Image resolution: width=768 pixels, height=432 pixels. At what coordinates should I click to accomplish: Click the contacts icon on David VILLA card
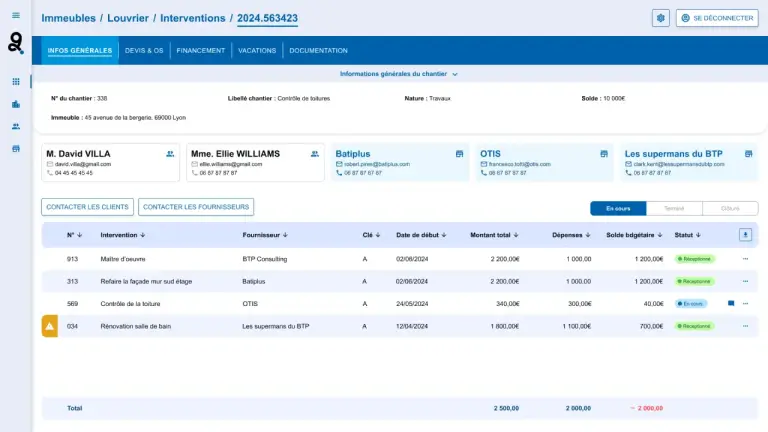170,154
